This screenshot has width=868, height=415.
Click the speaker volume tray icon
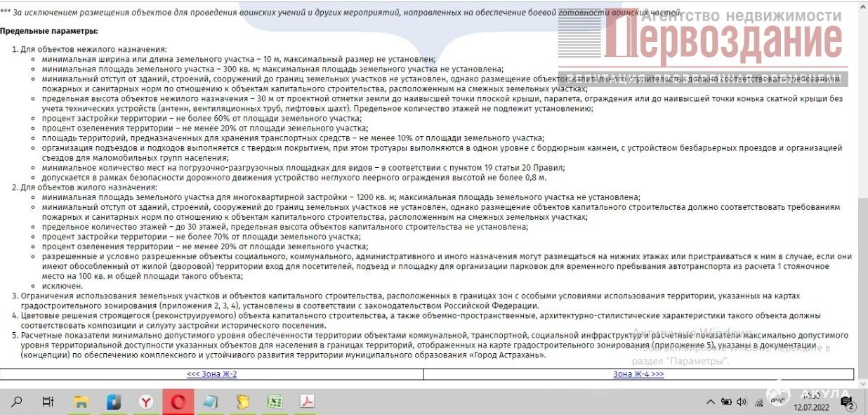(742, 402)
